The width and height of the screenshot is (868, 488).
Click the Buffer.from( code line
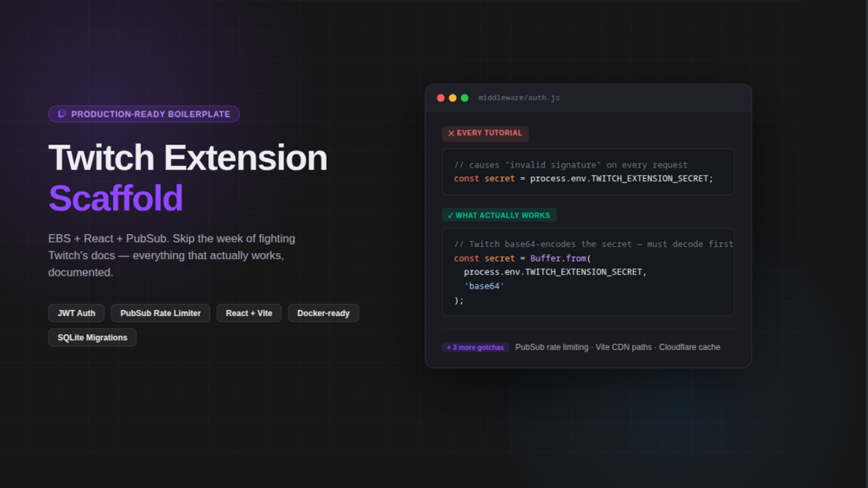[523, 258]
